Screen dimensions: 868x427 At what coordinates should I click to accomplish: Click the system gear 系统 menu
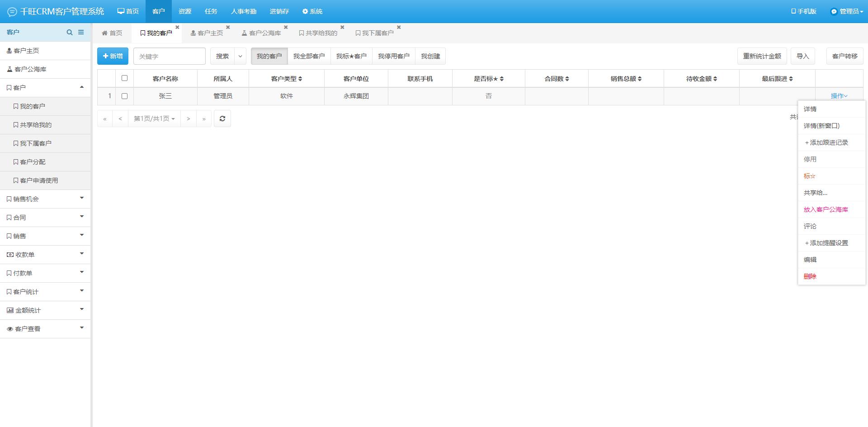tap(312, 11)
